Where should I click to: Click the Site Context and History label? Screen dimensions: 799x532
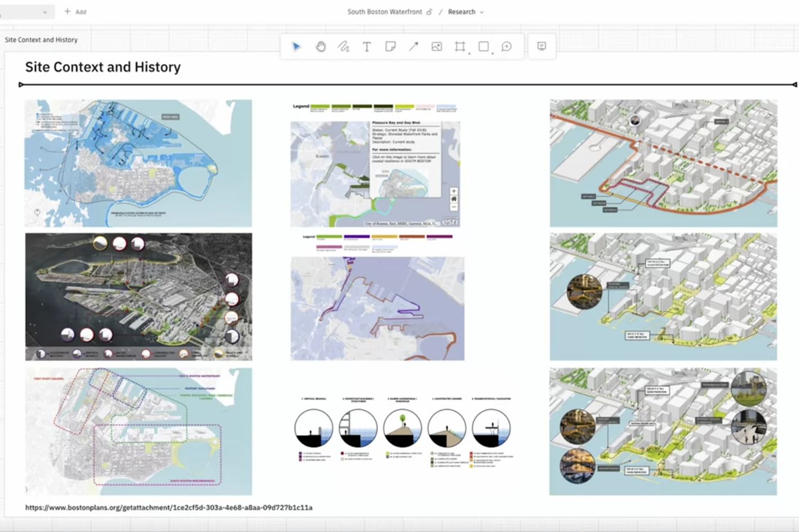[41, 39]
